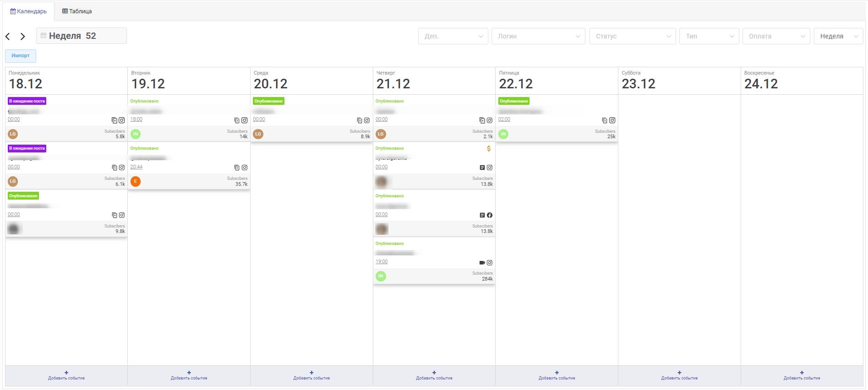Click Добавить событие under Saturday 23.12
Screen dimensions: 868x390
click(x=679, y=378)
